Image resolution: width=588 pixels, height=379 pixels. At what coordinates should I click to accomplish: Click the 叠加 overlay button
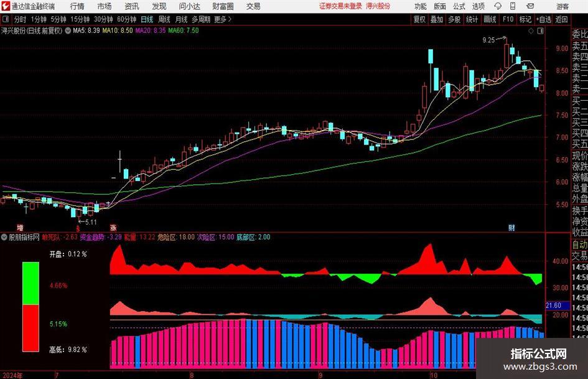pos(437,19)
